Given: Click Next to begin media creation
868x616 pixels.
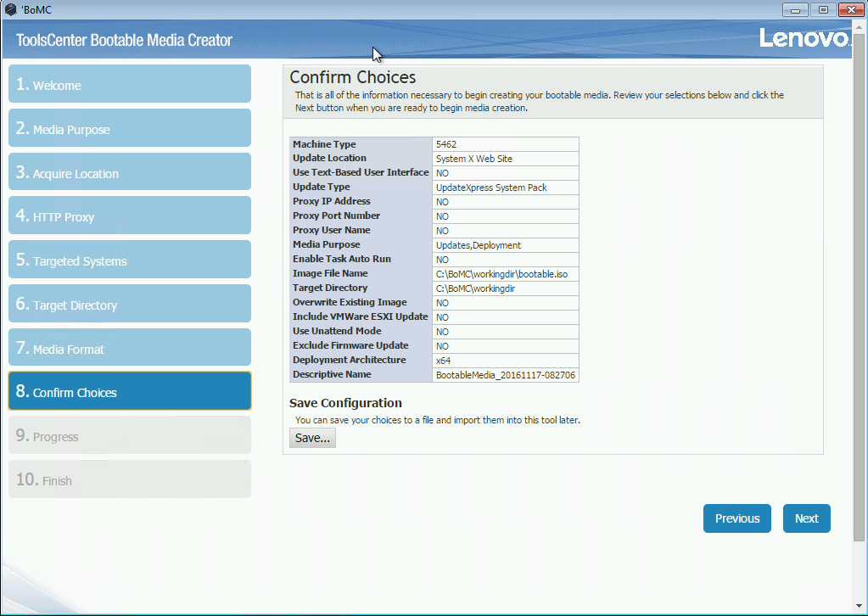Looking at the screenshot, I should pyautogui.click(x=807, y=518).
